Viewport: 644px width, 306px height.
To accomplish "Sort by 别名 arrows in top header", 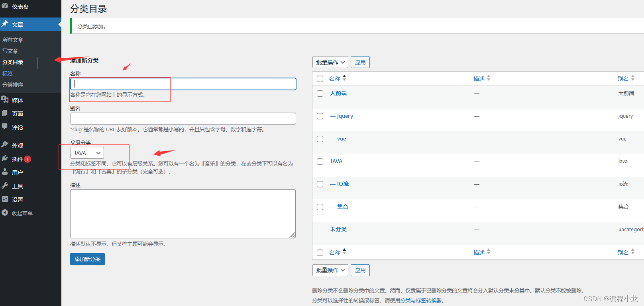I will coord(633,78).
